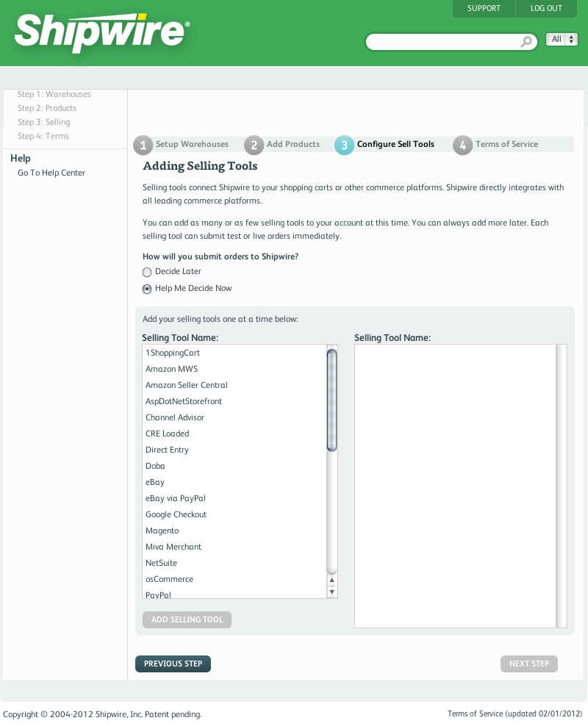The width and height of the screenshot is (588, 726).
Task: Click the highlighted "3" Configure Sell Tools circle
Action: pos(344,145)
